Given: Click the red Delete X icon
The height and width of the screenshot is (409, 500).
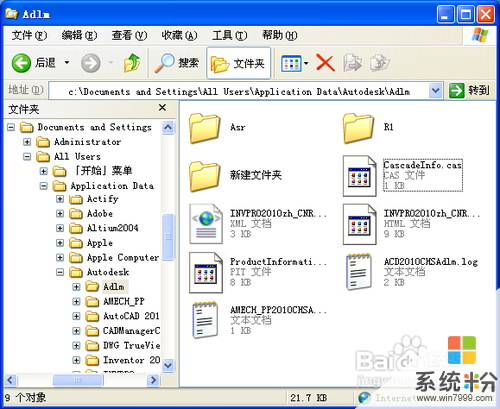Looking at the screenshot, I should (325, 63).
